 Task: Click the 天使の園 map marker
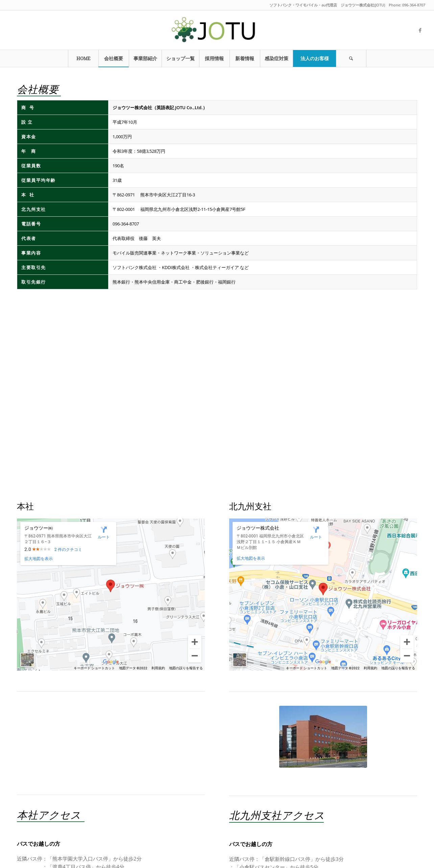pyautogui.click(x=172, y=554)
